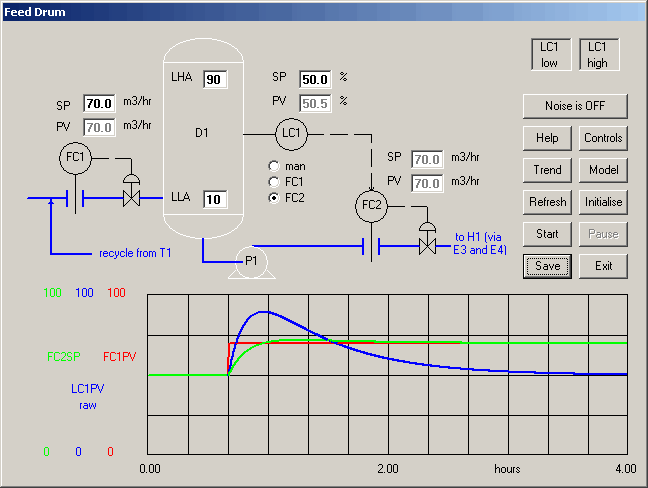The image size is (648, 488).
Task: Select the FC2 radio option
Action: click(274, 198)
